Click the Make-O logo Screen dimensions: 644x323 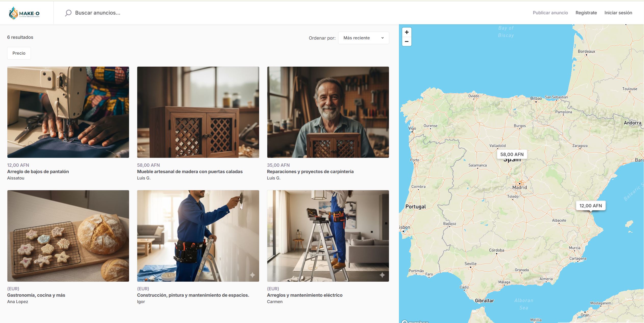pyautogui.click(x=24, y=13)
